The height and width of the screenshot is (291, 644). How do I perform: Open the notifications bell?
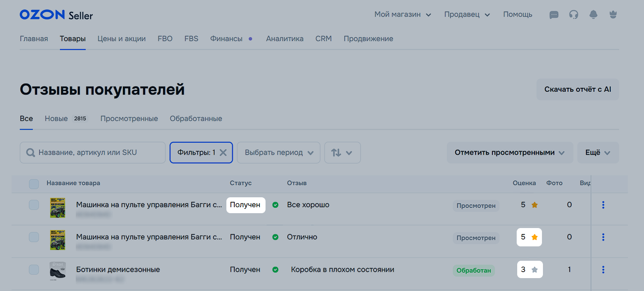(x=593, y=15)
